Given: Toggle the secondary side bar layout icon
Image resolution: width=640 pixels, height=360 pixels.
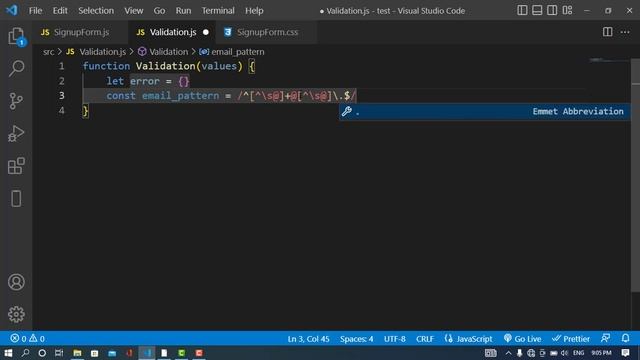Looking at the screenshot, I should 552,10.
